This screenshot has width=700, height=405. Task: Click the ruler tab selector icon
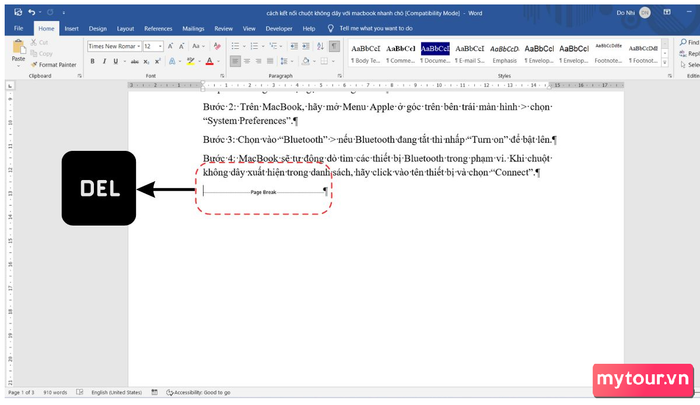10,85
